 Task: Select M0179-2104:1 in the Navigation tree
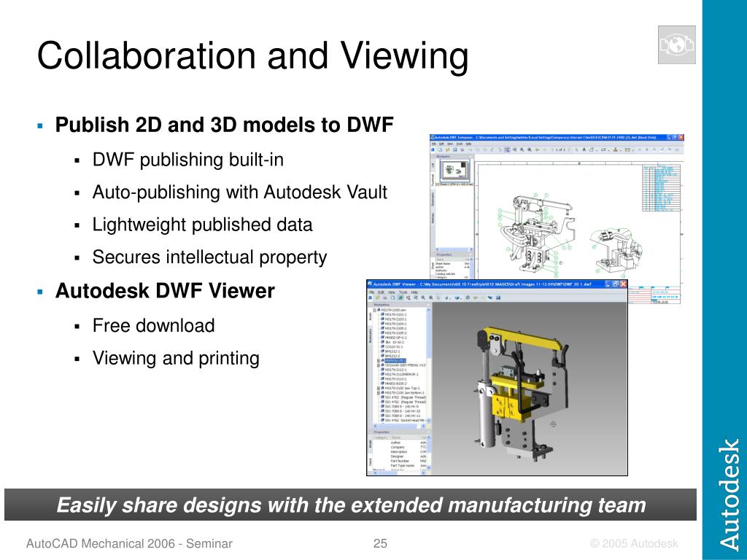coord(395,324)
